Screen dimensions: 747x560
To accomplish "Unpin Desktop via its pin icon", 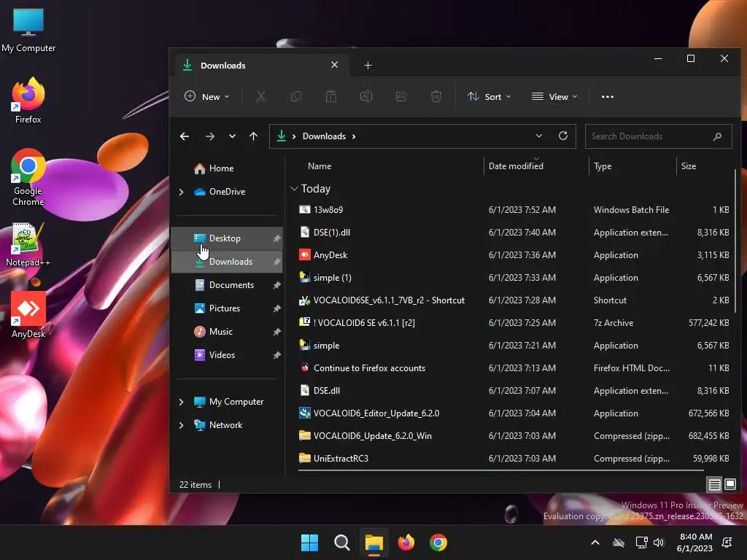I will coord(276,238).
